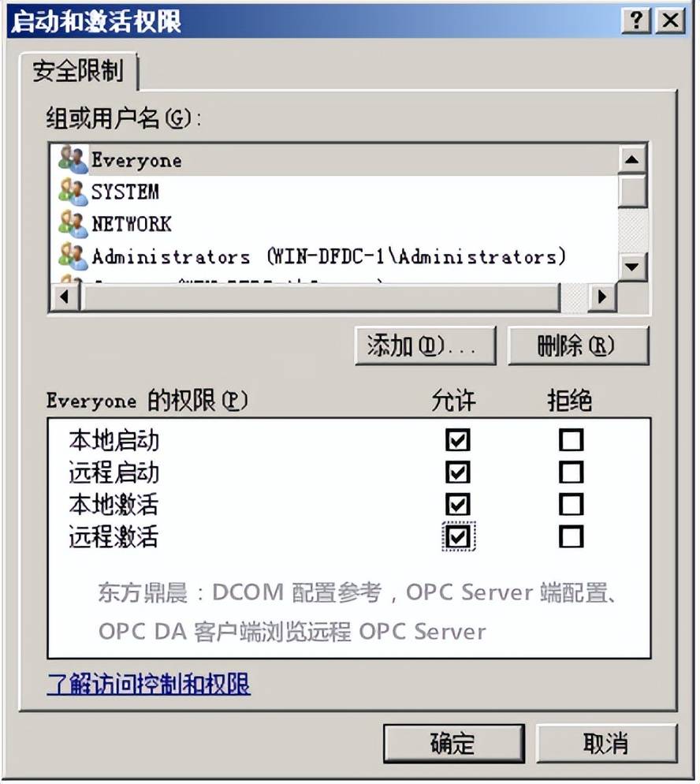Open the 了解访问控制和权限 link
The image size is (700, 784).
pos(148,684)
